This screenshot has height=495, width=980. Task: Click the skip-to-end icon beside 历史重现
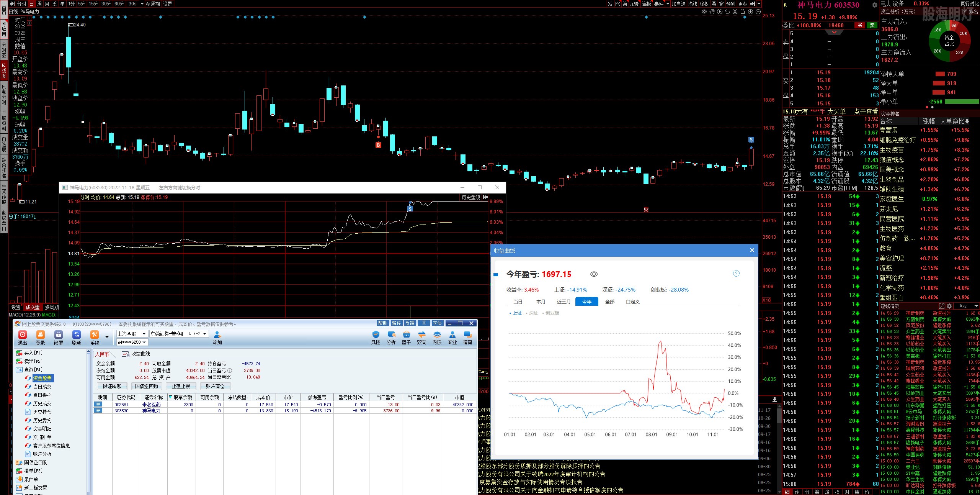[x=485, y=197]
